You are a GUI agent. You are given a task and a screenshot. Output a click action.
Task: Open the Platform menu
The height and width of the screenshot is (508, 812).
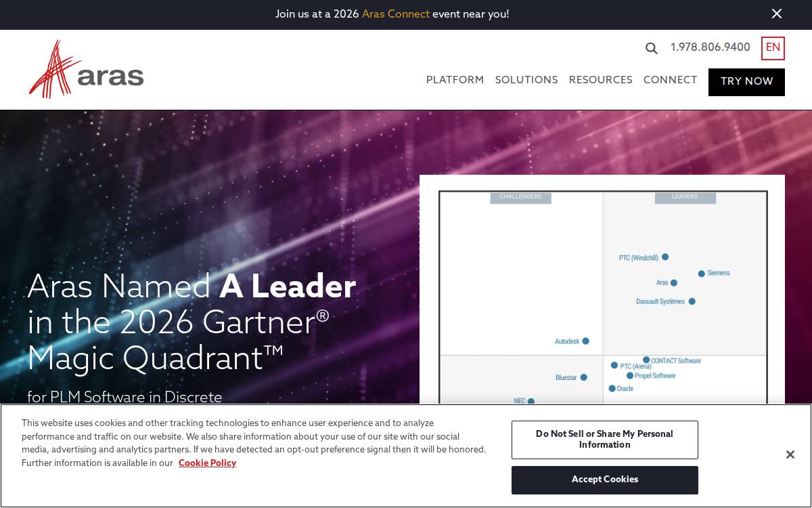[x=455, y=80]
